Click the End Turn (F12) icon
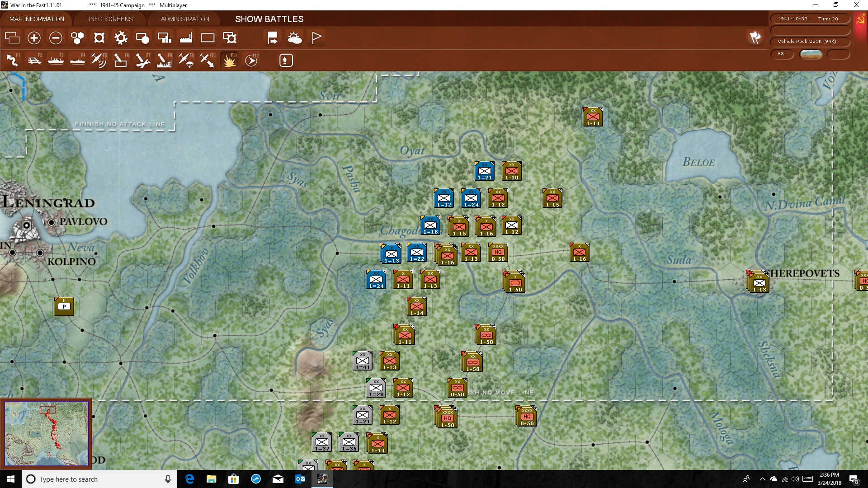 [x=251, y=60]
